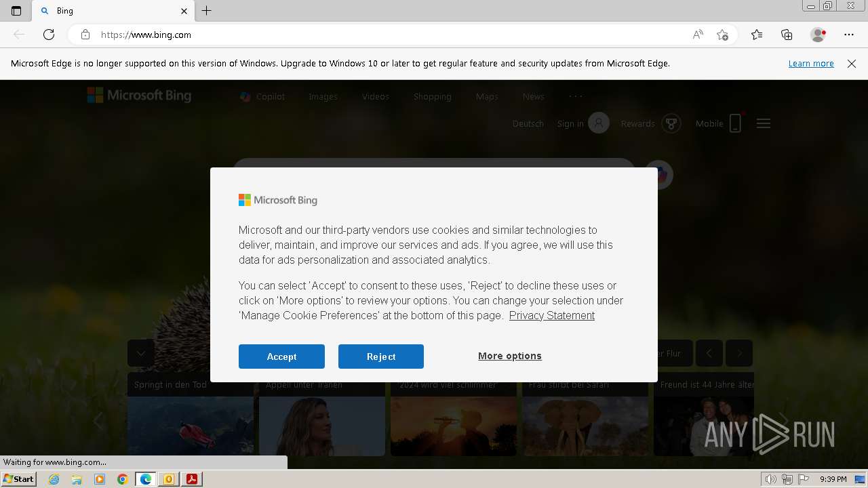Viewport: 868px width, 488px height.
Task: Reload the page with refresh icon
Action: (49, 35)
